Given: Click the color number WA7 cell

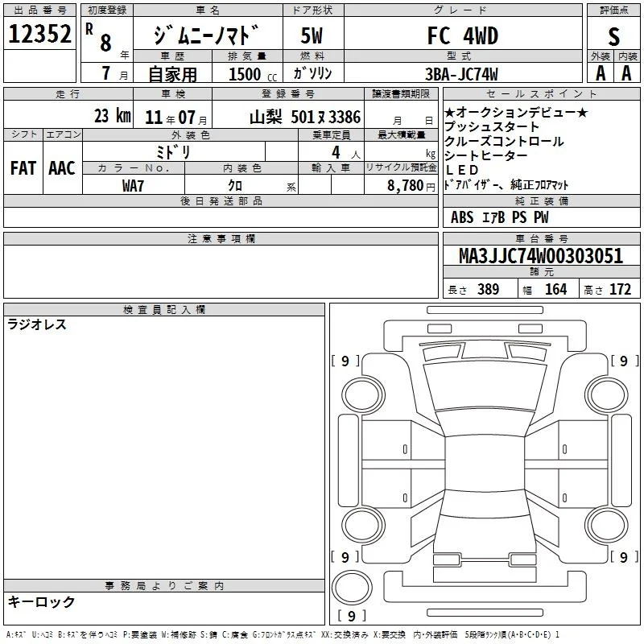Looking at the screenshot, I should (x=134, y=185).
